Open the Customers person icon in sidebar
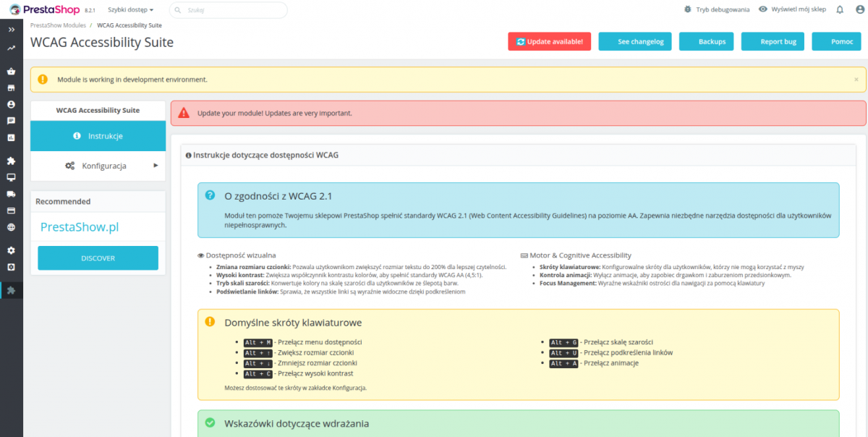This screenshot has height=437, width=868. point(12,104)
